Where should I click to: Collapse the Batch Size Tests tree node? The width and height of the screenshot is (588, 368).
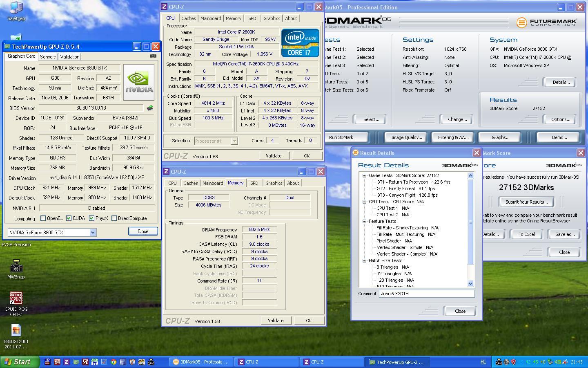pyautogui.click(x=364, y=260)
